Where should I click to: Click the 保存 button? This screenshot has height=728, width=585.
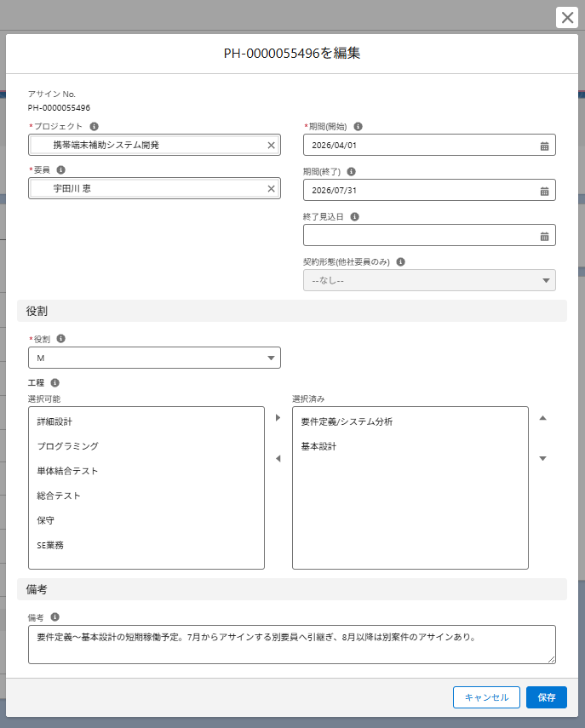(546, 697)
